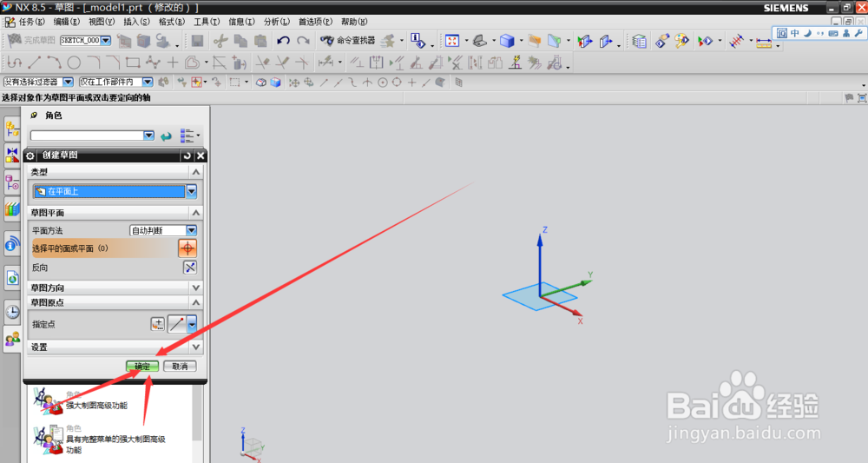Select the Studio Spline tool
This screenshot has width=868, height=463.
(153, 63)
